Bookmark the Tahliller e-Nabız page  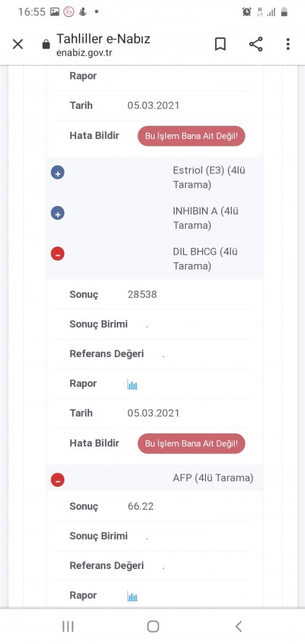[220, 44]
